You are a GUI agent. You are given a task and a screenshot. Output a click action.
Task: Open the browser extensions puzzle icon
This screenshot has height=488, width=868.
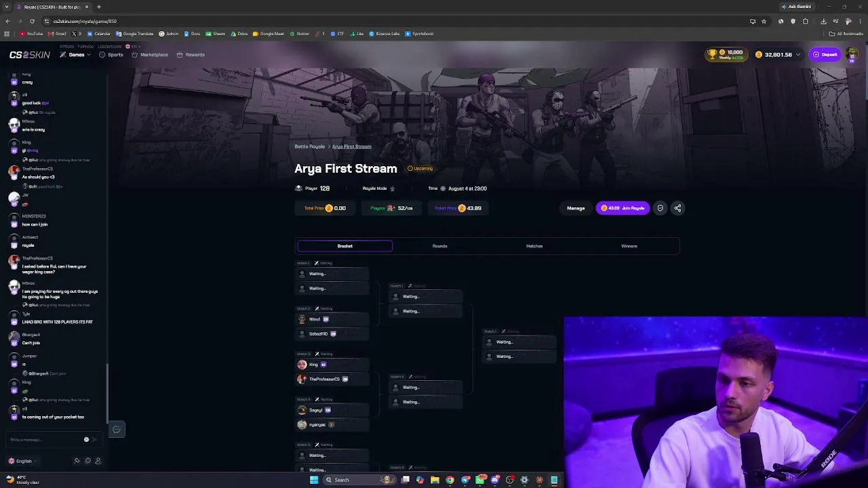[806, 21]
